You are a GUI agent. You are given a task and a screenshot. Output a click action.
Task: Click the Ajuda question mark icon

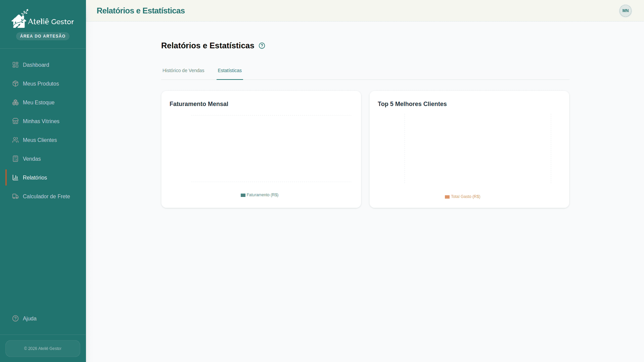tap(15, 318)
